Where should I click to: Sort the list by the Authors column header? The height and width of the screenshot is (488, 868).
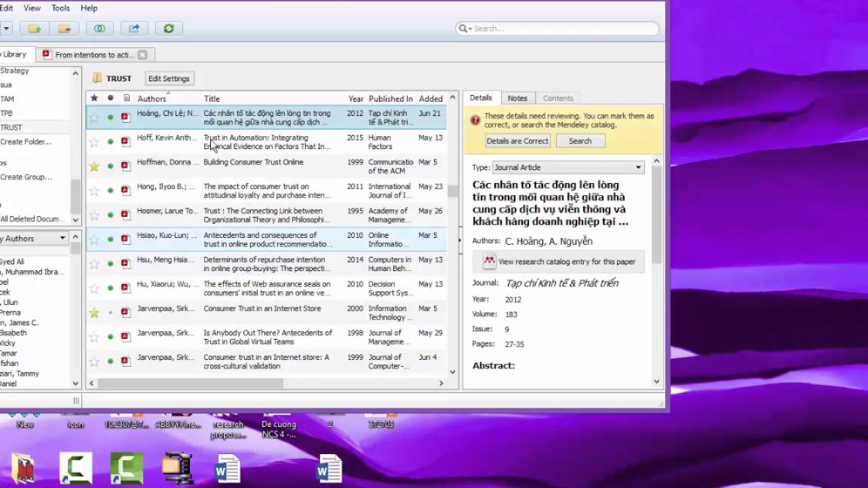click(x=152, y=98)
